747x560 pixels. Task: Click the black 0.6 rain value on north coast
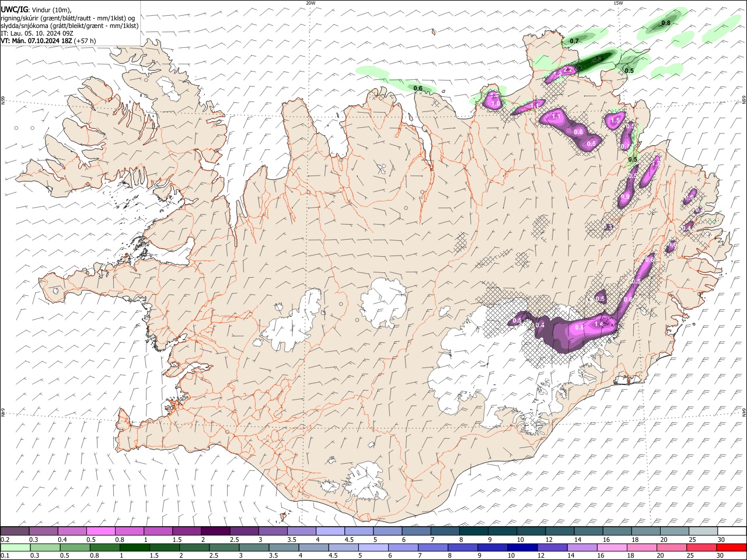(418, 88)
